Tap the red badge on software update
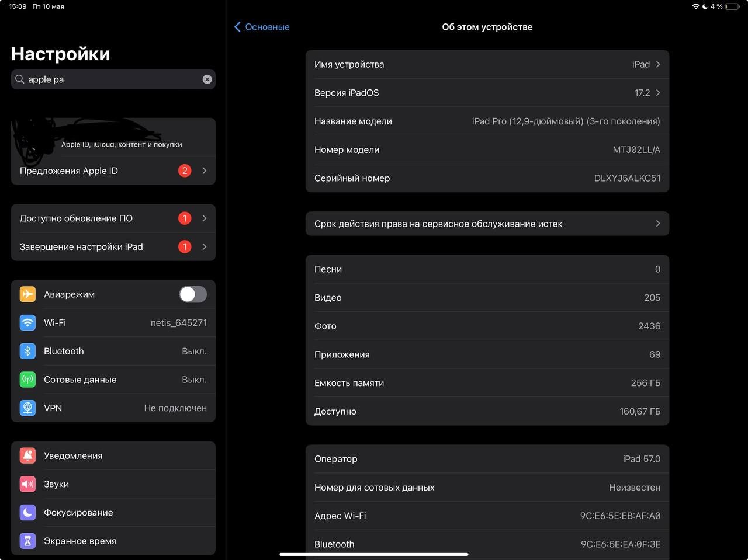 [x=185, y=218]
